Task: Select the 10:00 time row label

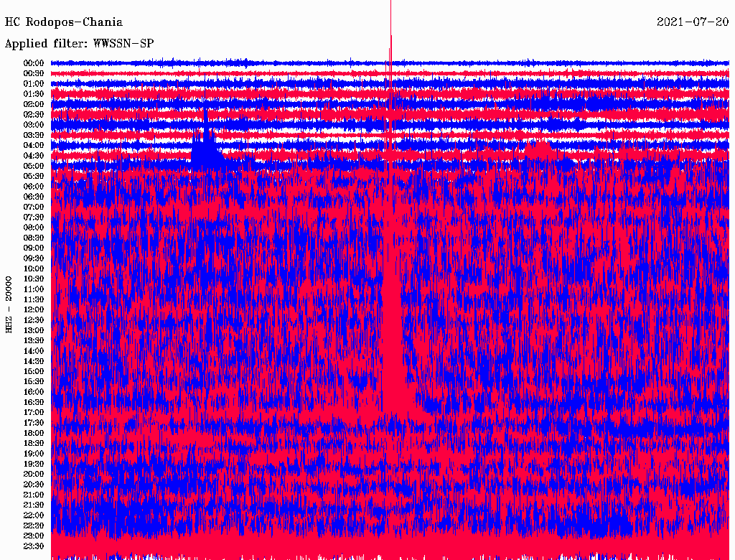Action: (x=34, y=269)
